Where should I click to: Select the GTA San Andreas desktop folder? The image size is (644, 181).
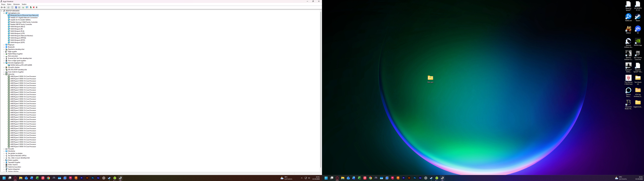tap(638, 92)
